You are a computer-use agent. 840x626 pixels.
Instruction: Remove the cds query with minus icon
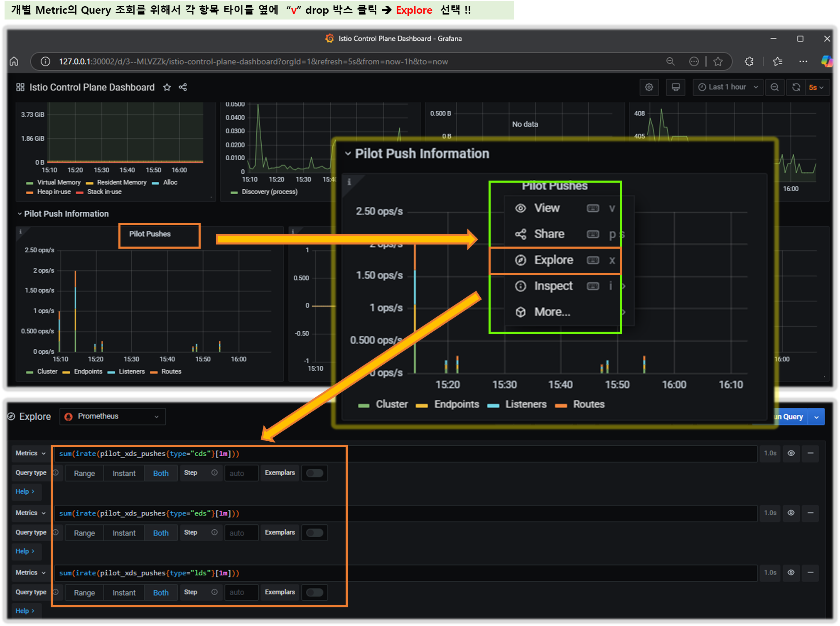click(810, 453)
